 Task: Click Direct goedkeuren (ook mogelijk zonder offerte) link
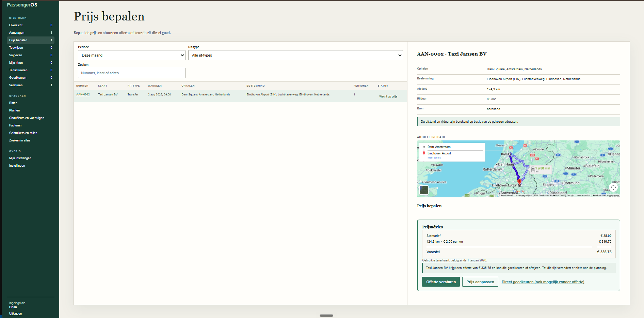pyautogui.click(x=543, y=282)
